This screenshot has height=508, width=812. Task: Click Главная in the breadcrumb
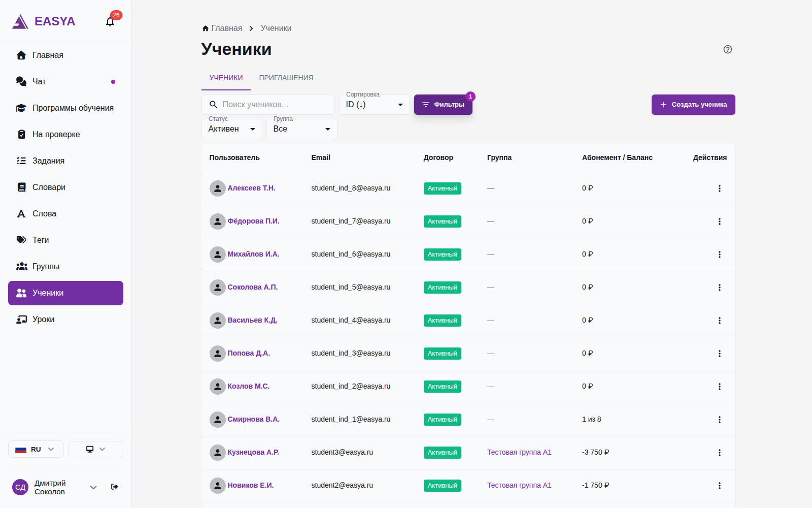click(x=222, y=28)
